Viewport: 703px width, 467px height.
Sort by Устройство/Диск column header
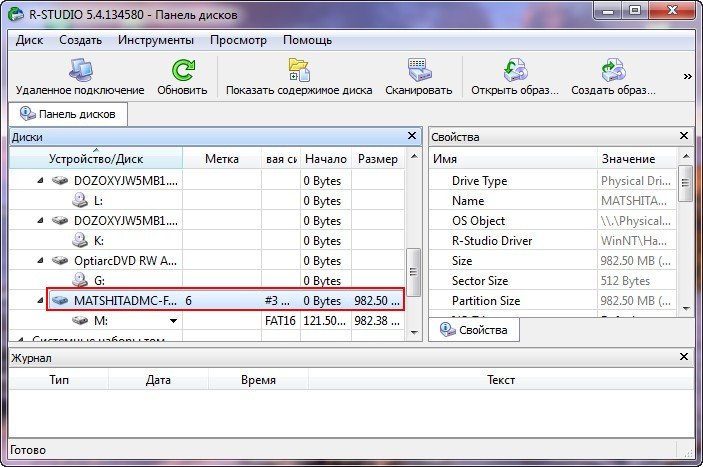click(x=96, y=159)
